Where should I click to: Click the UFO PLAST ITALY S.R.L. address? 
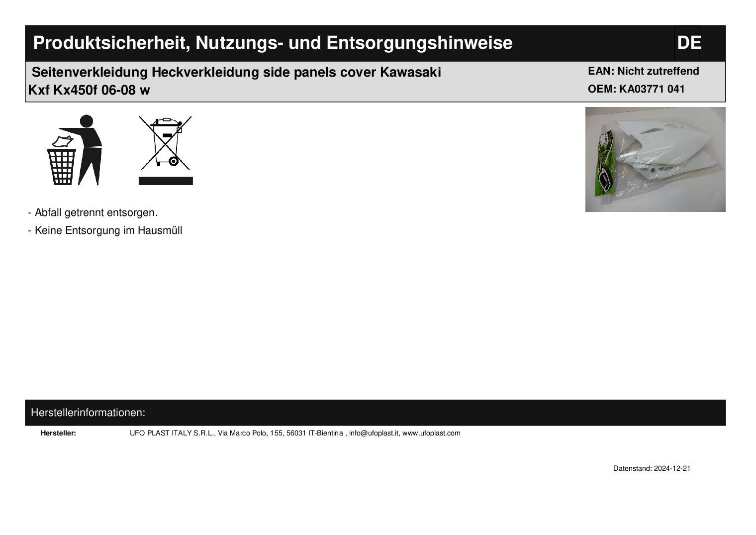(x=236, y=433)
